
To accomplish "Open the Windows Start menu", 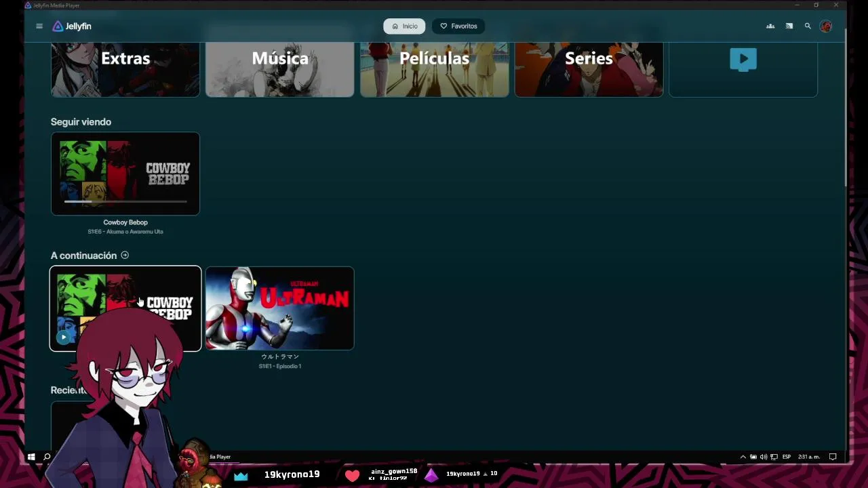I will (31, 457).
